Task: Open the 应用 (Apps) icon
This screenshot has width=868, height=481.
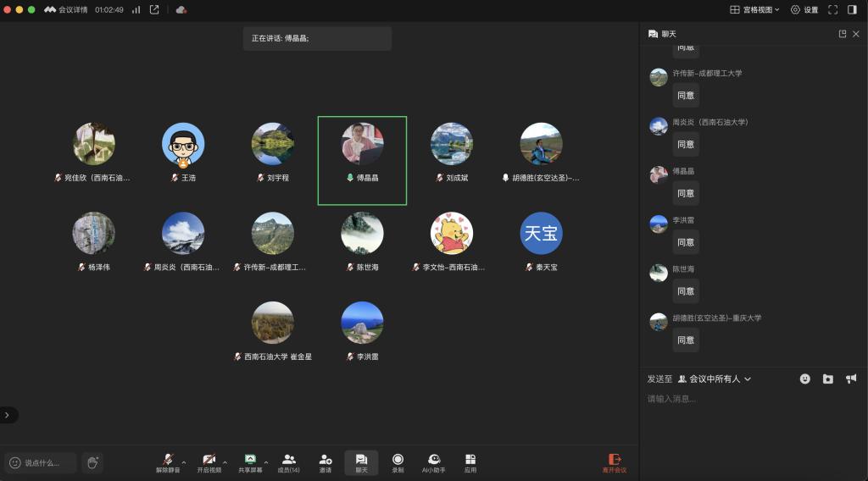Action: coord(470,462)
